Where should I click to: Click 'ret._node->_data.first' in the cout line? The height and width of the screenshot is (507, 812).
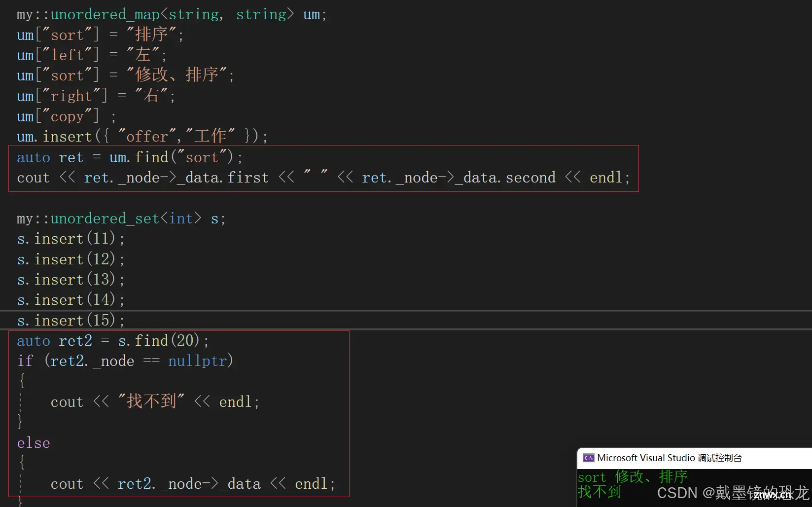(x=176, y=178)
